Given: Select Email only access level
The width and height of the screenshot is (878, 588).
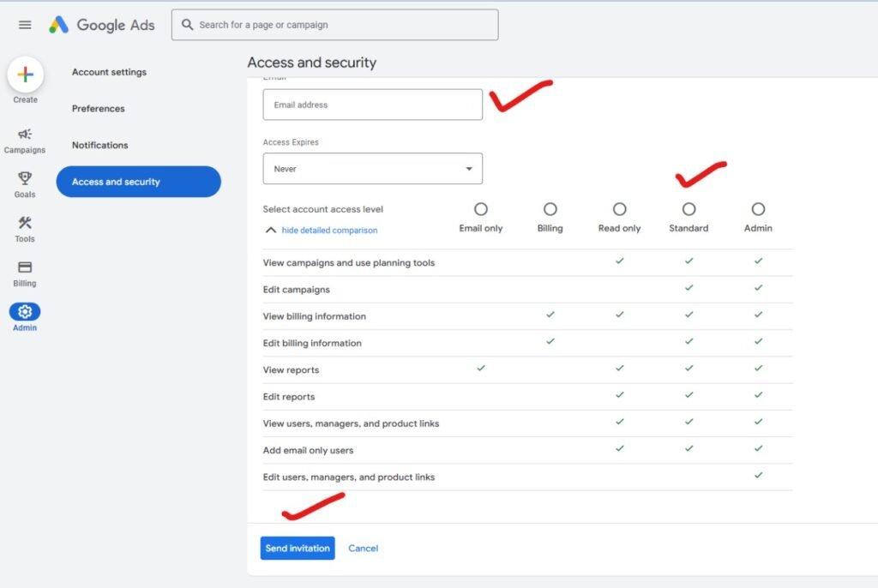Looking at the screenshot, I should 481,209.
